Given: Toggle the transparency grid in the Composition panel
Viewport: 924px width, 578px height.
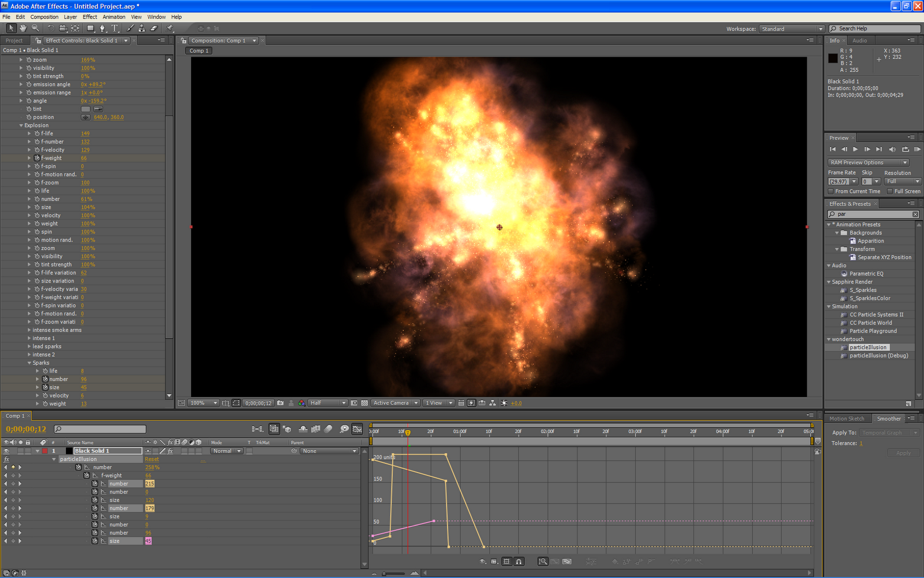Looking at the screenshot, I should [x=366, y=403].
